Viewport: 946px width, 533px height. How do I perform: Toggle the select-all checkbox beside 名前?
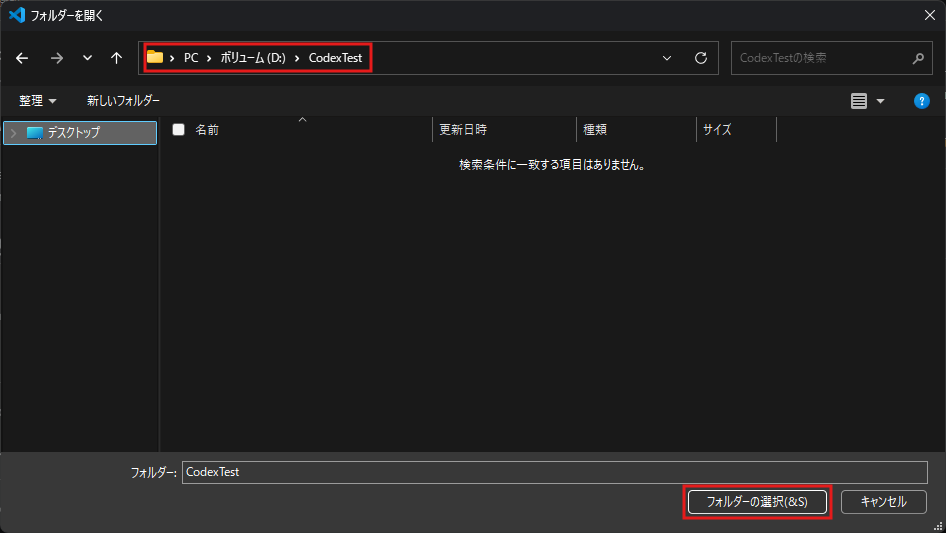click(179, 130)
